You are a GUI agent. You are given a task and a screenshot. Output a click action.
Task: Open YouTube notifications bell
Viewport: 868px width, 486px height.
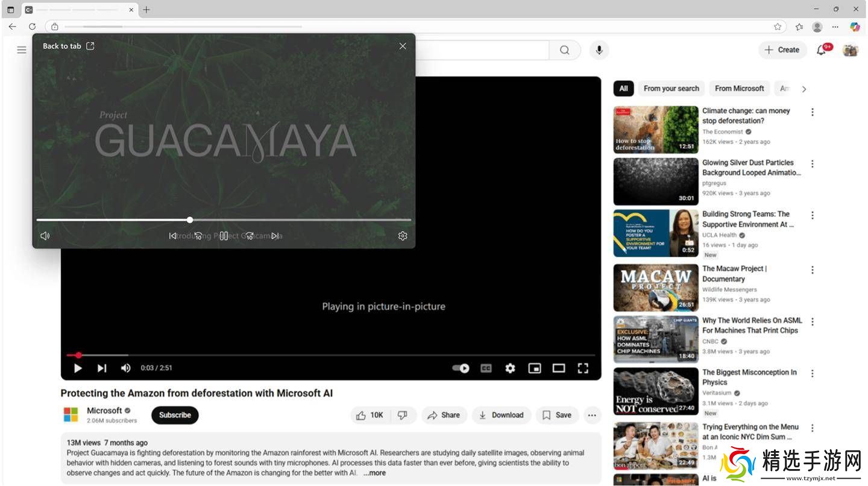(821, 50)
